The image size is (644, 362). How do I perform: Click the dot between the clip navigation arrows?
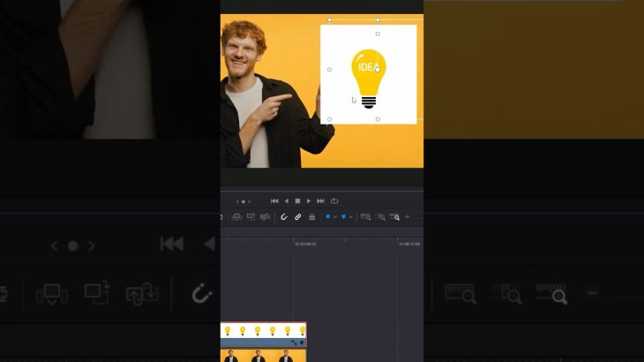(243, 201)
